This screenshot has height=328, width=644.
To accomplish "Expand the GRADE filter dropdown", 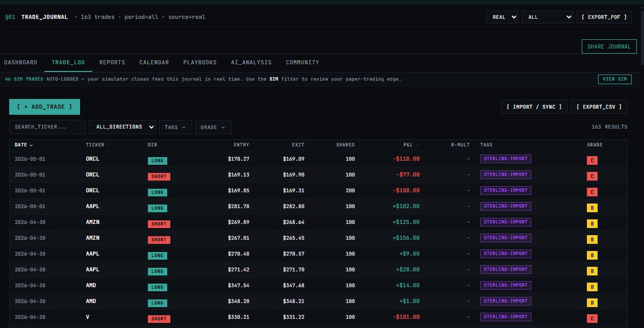I will pos(213,127).
